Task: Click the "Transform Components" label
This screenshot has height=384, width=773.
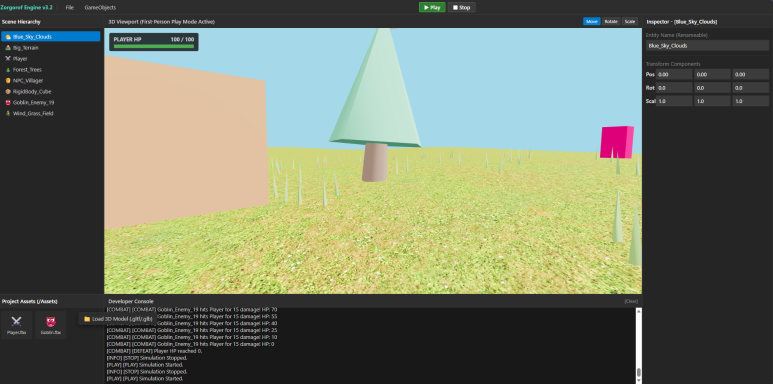Action: tap(673, 64)
